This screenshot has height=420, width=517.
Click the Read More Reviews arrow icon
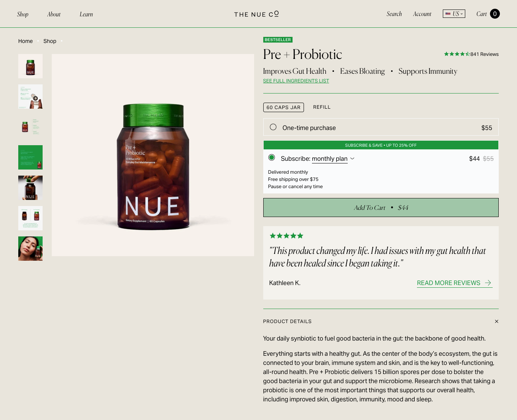click(x=488, y=283)
